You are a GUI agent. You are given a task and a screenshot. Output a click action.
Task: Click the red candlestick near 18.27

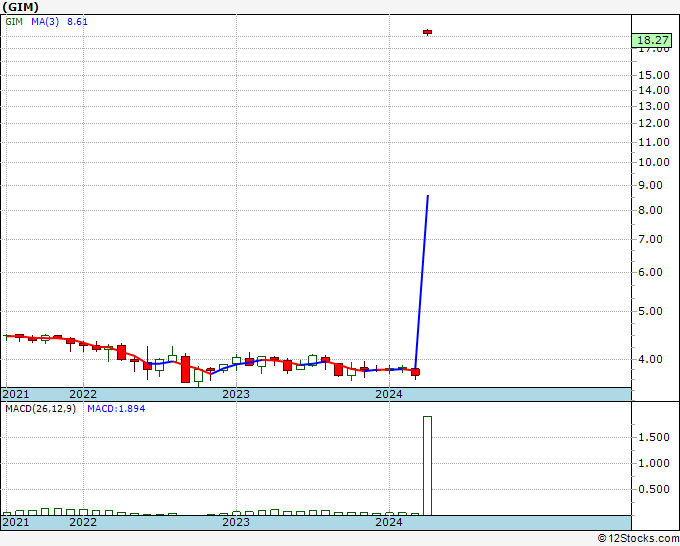[427, 32]
